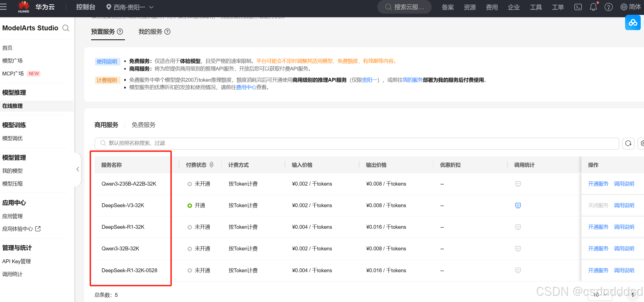This screenshot has height=302, width=644.
Task: Open the notification bell
Action: point(593,7)
